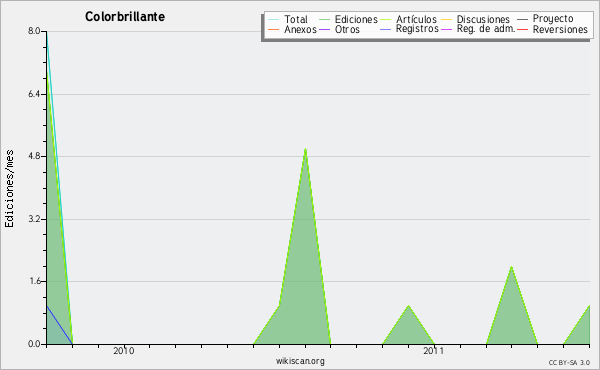Select the Registros legend entry

click(x=417, y=29)
